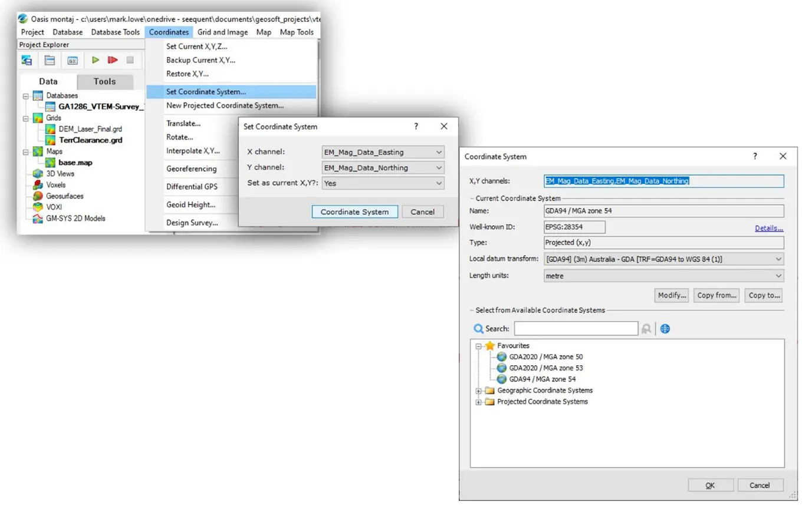
Task: Collapse the Databases tree node
Action: click(26, 95)
